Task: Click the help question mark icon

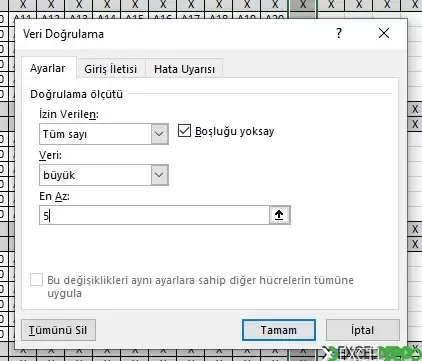Action: pos(339,33)
